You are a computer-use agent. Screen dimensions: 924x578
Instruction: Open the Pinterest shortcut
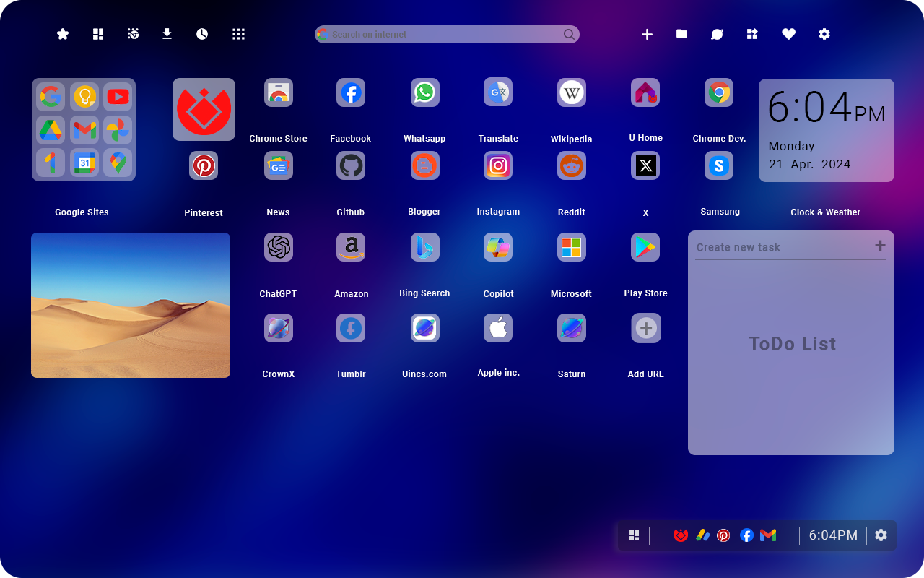point(204,165)
